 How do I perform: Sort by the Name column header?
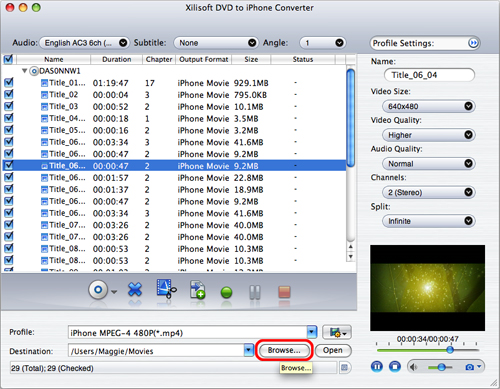point(54,59)
